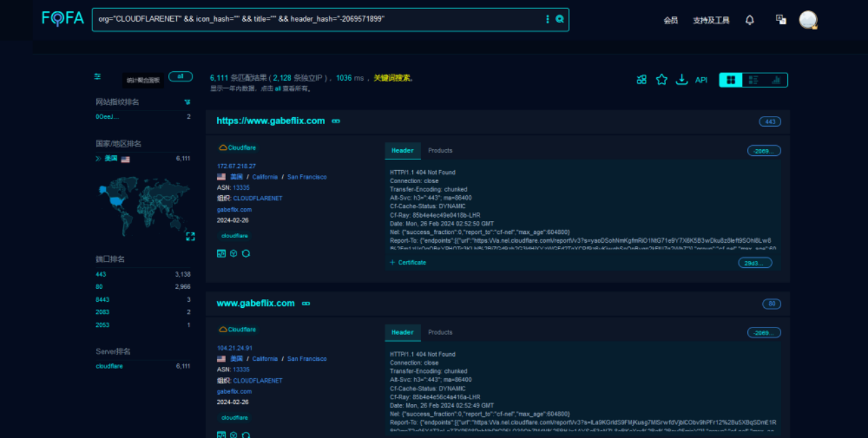Screen dimensions: 868x438
Task: Expand the 美国 country row chevron
Action: pos(98,159)
